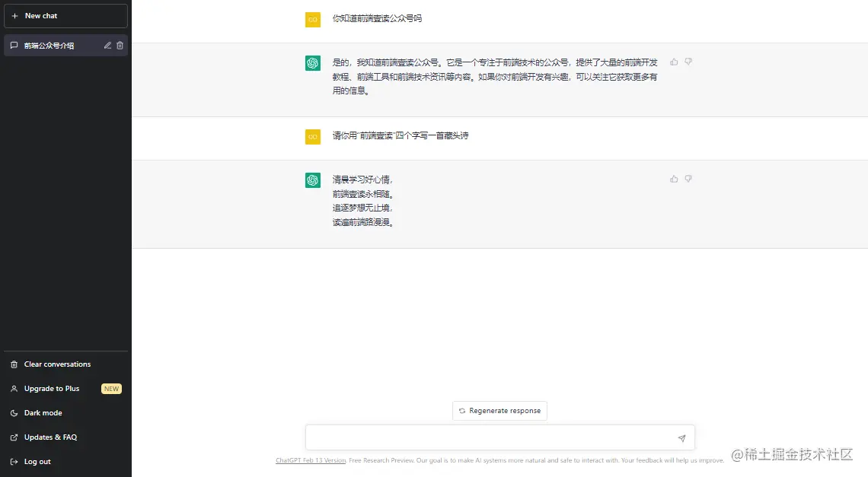Click Clear conversations
This screenshot has width=868, height=477.
pos(66,364)
